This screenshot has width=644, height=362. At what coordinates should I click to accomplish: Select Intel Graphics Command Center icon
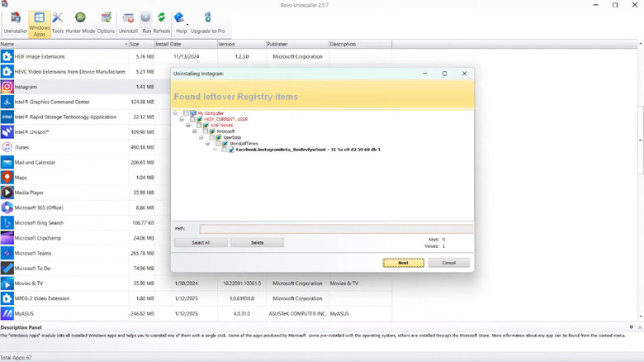pos(7,102)
